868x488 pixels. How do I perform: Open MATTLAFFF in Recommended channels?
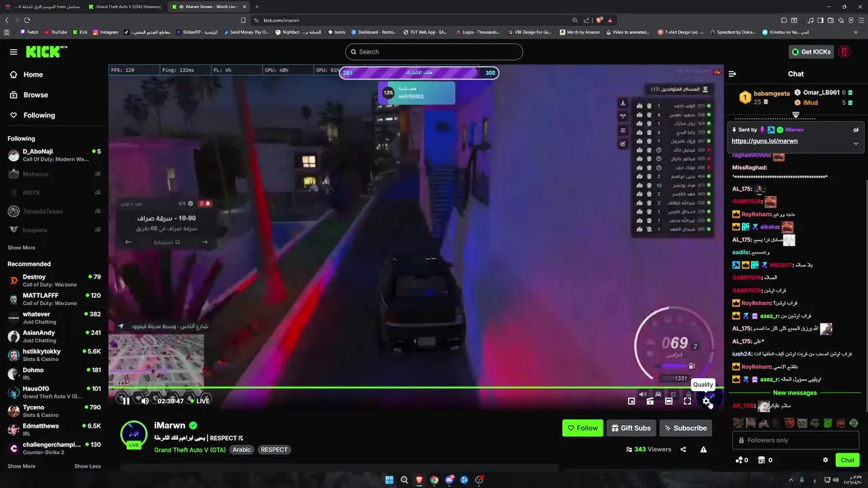(54, 299)
